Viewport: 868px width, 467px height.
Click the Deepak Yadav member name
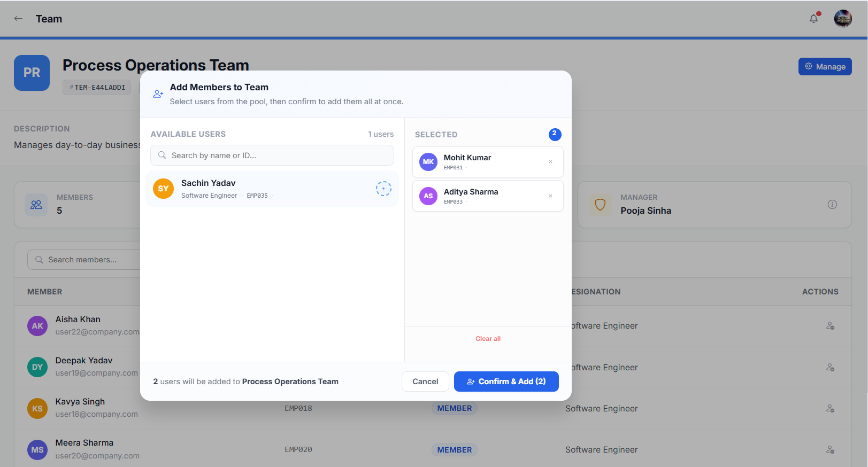[x=84, y=361]
